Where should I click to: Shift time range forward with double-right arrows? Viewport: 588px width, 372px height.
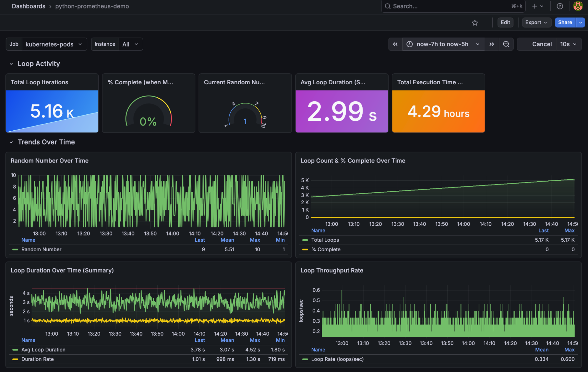[492, 44]
